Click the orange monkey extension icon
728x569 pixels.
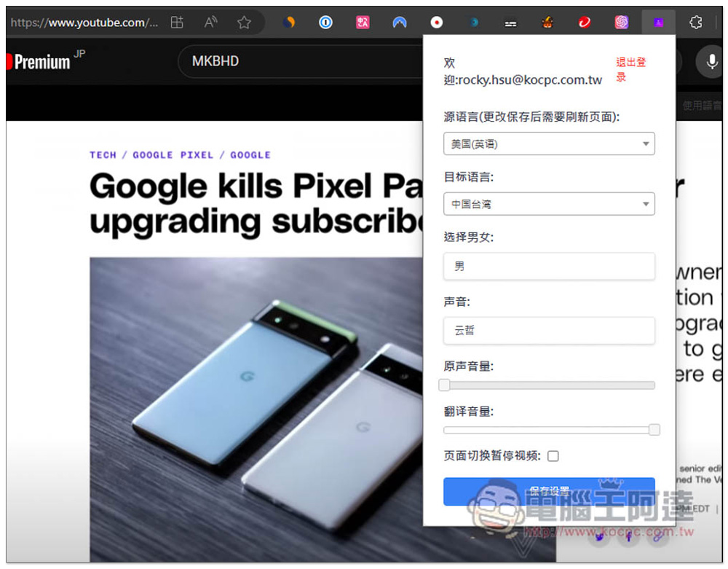click(547, 22)
